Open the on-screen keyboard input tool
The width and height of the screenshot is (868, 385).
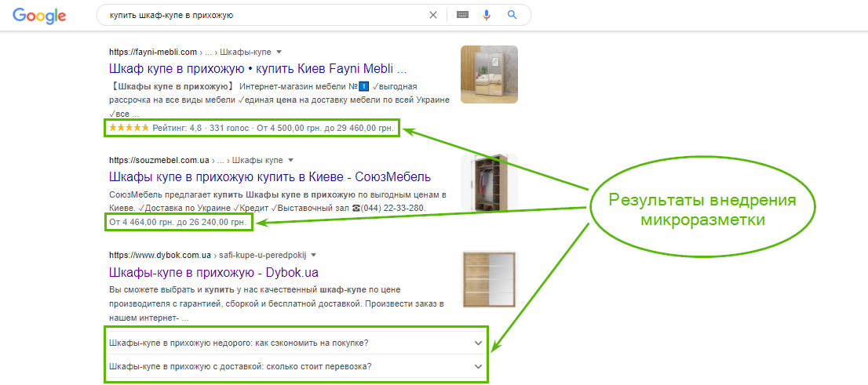point(463,16)
